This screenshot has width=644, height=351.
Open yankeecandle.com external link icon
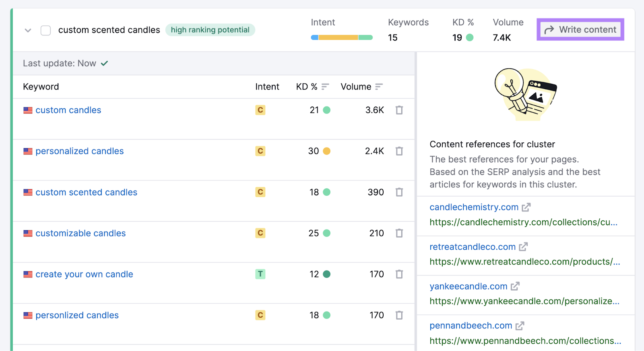[x=515, y=286]
